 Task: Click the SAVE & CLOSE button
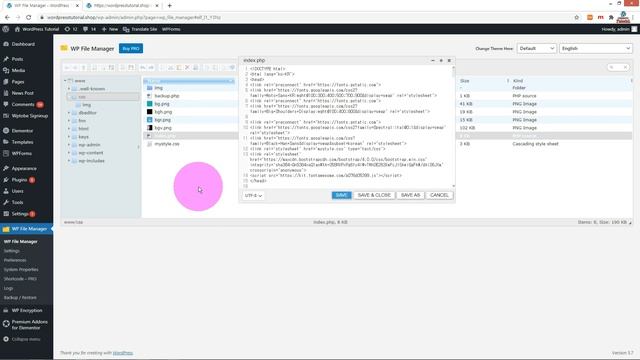[374, 195]
